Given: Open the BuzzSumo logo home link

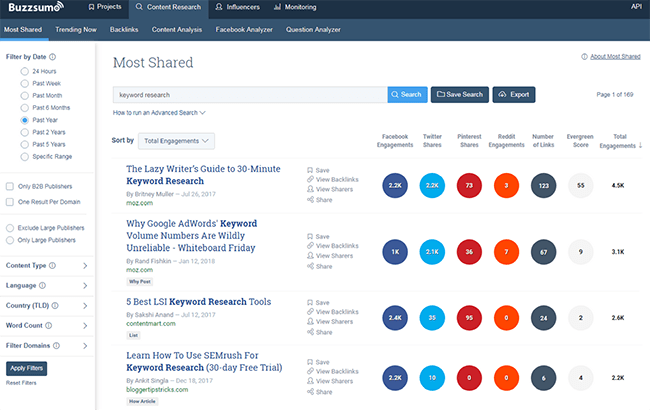Looking at the screenshot, I should coord(36,7).
